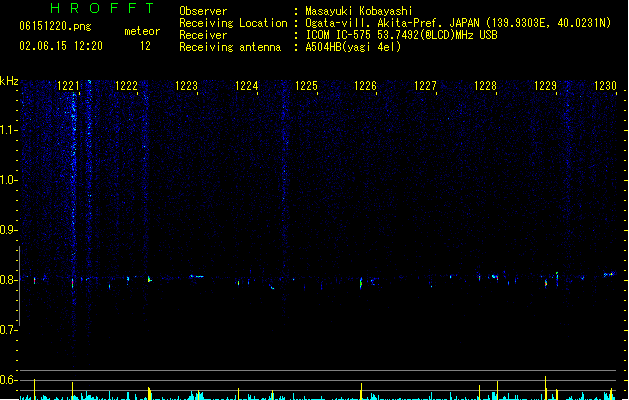The image size is (629, 400).
Task: Click the 1.0 frequency axis label
Action: pyautogui.click(x=8, y=180)
